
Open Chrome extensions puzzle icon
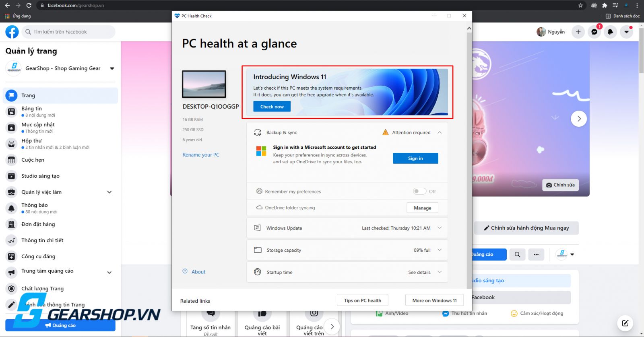[x=605, y=5]
